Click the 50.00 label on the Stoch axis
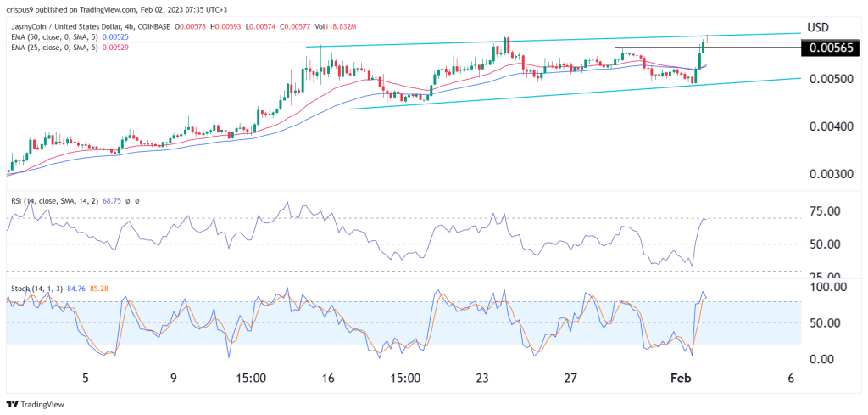868x415 pixels. pyautogui.click(x=826, y=323)
